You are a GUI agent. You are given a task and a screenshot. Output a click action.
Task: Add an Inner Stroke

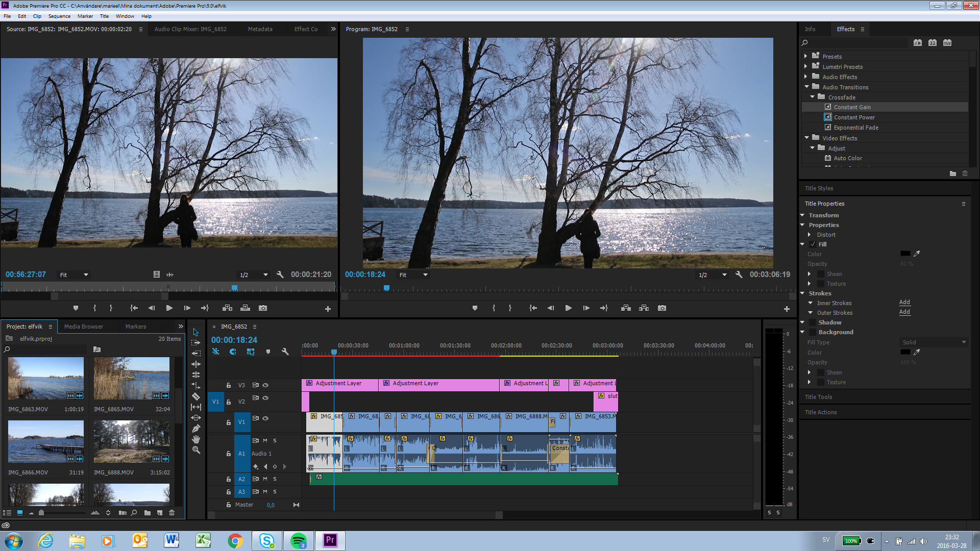click(x=904, y=303)
